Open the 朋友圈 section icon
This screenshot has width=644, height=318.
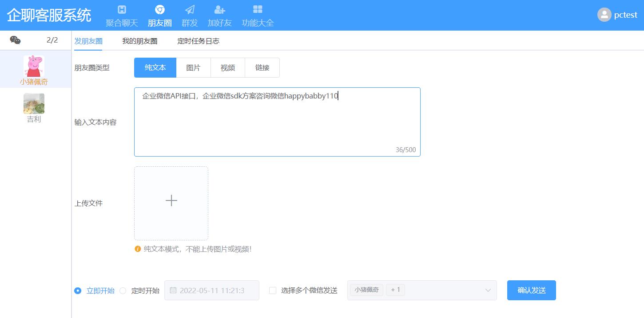tap(160, 9)
